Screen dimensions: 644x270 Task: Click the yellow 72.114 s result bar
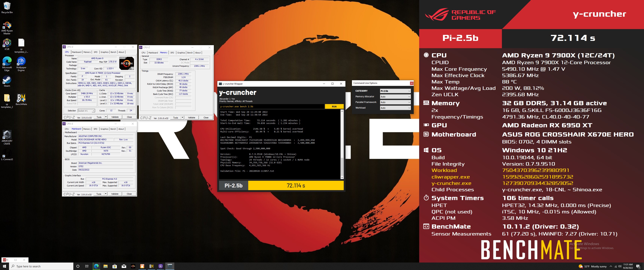pos(296,186)
